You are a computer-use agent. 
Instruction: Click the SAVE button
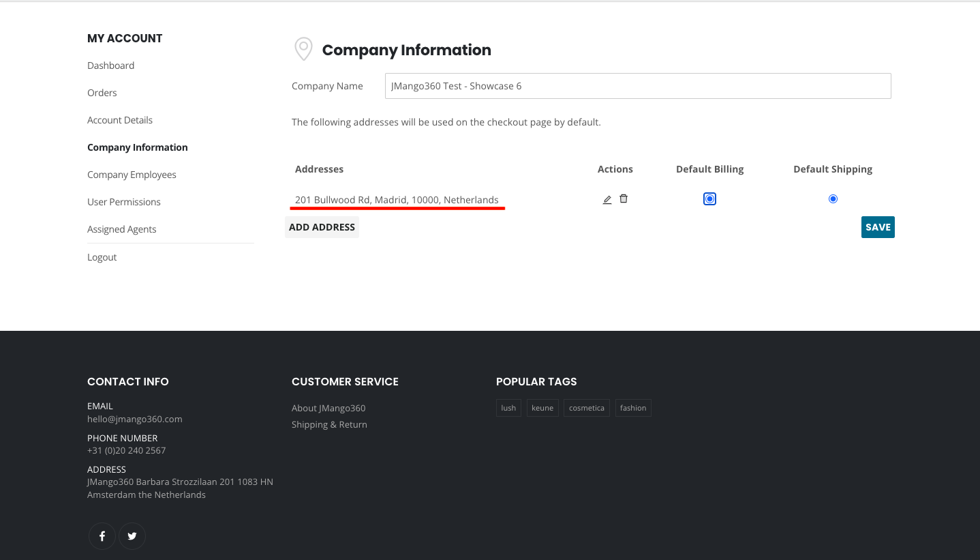[878, 227]
